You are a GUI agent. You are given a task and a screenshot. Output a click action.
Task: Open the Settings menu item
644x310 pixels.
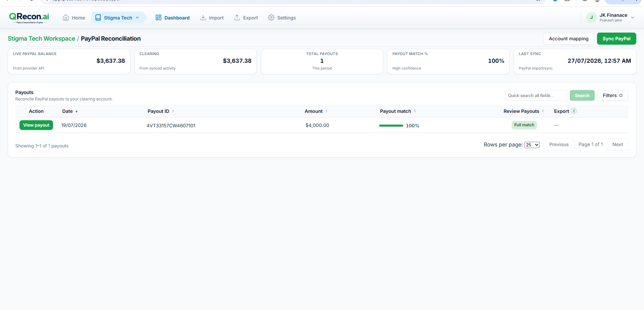(282, 18)
